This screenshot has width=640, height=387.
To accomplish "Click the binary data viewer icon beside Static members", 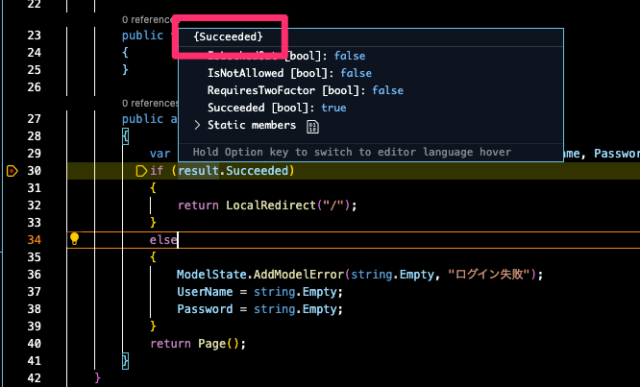I will click(312, 127).
